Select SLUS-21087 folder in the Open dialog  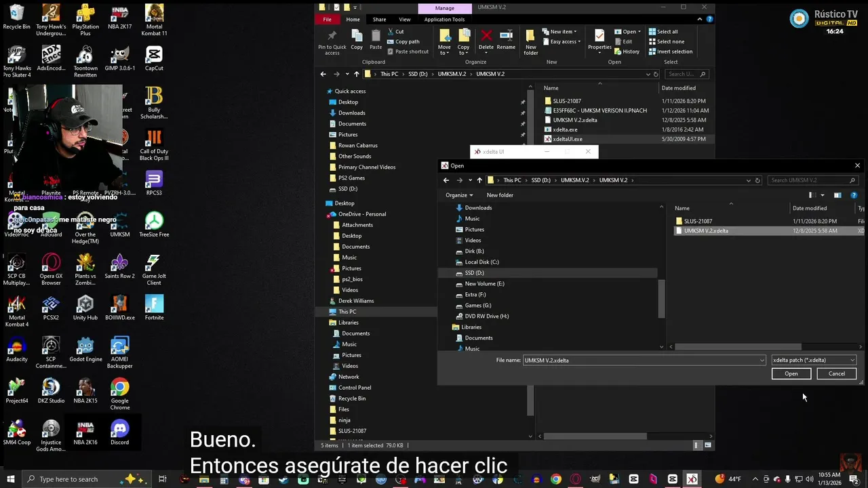[698, 221]
